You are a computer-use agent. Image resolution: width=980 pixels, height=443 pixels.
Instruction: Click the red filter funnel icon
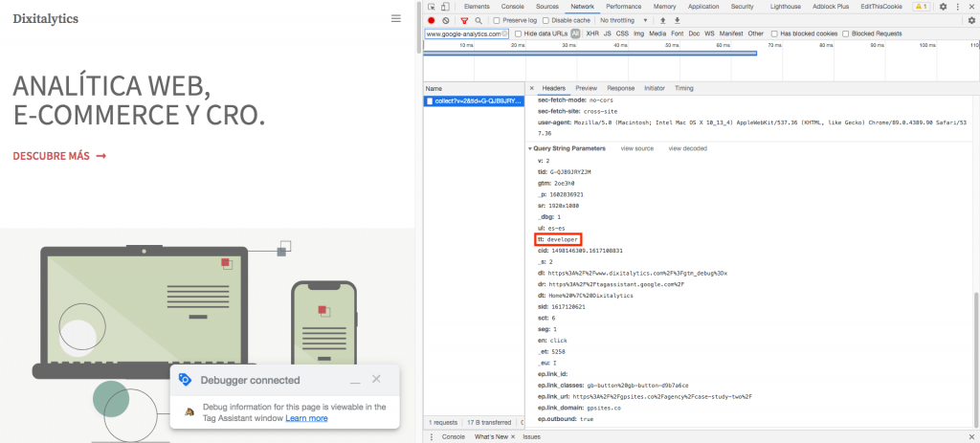pyautogui.click(x=464, y=20)
